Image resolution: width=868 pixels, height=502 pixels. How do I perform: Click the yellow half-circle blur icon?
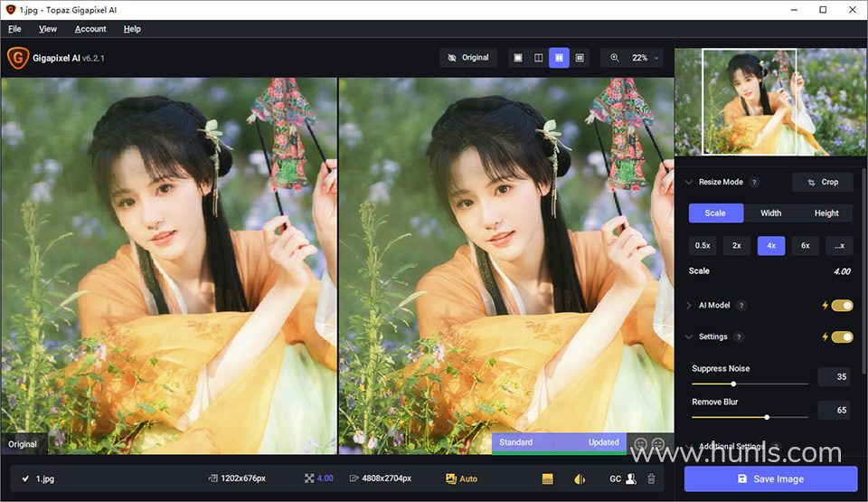pos(580,478)
